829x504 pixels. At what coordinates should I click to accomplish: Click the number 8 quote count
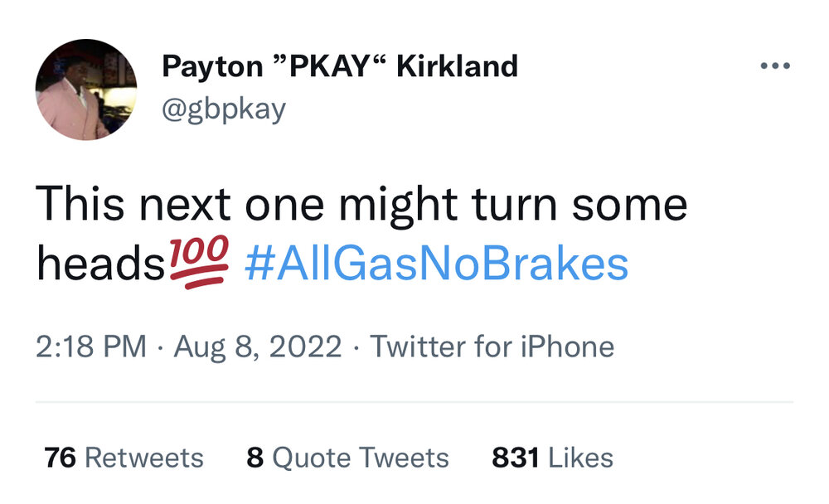255,458
